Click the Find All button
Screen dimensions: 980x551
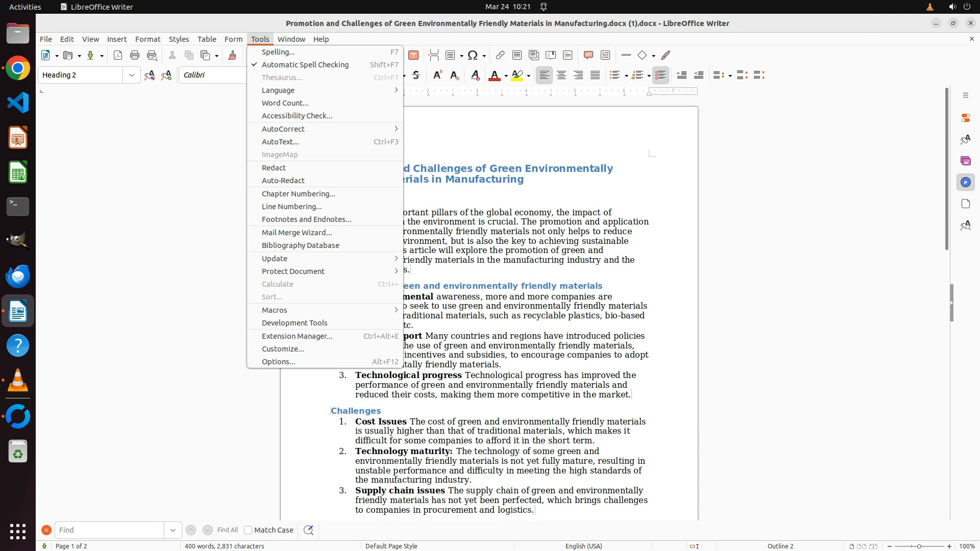click(228, 530)
